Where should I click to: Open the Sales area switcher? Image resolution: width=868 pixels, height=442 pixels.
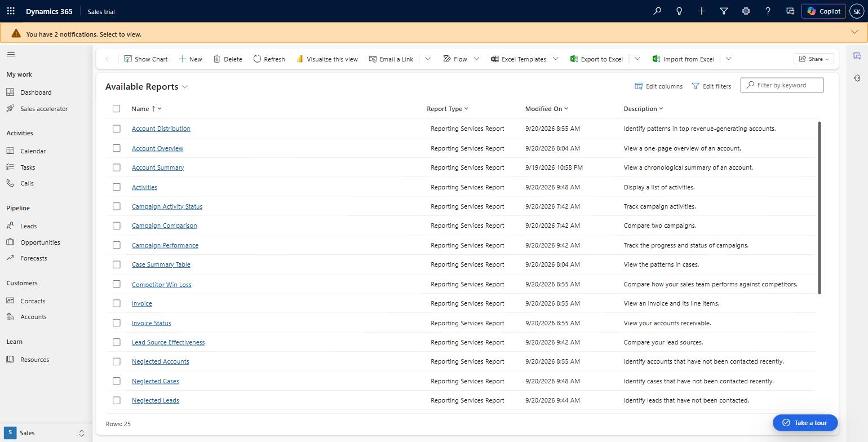(46, 433)
